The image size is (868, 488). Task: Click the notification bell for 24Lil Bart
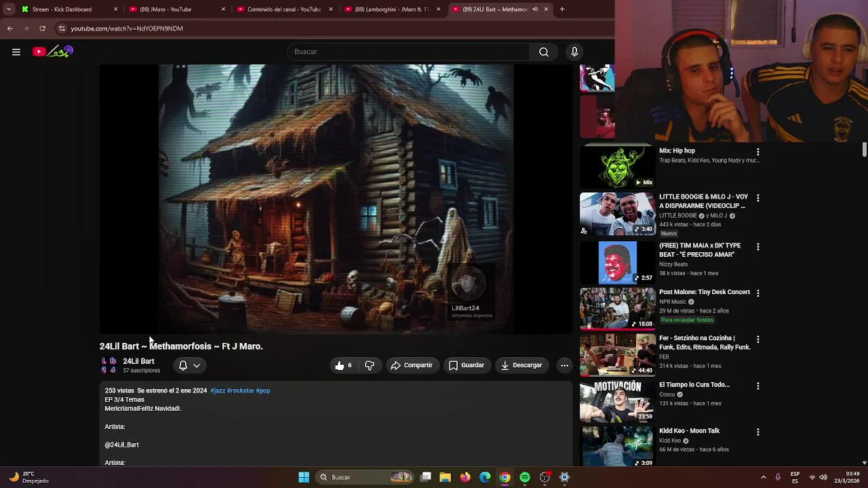[183, 365]
